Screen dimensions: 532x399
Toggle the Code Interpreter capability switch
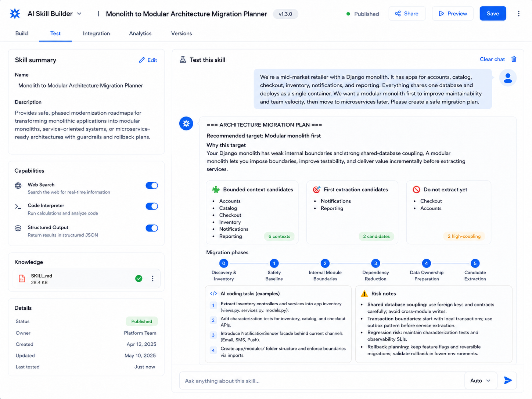(x=152, y=206)
